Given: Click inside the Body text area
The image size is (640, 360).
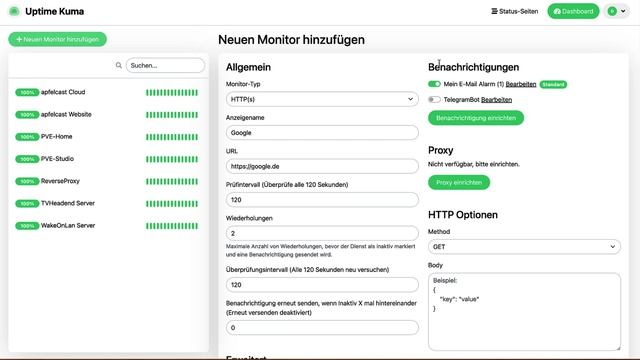Looking at the screenshot, I should click(524, 312).
